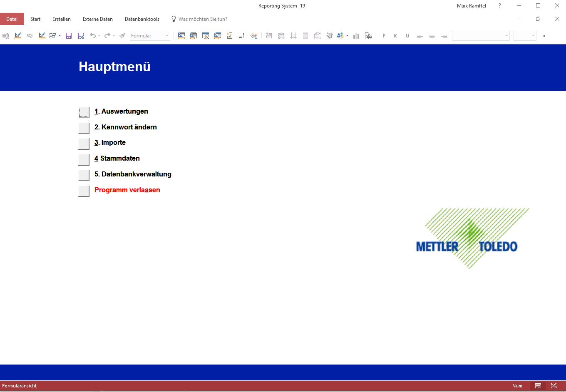Click the form view icon at toolbar start
566x392 pixels.
coord(6,36)
